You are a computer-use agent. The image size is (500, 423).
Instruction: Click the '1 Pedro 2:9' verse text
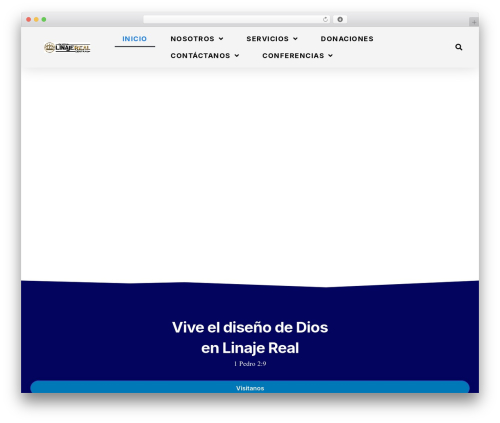250,364
